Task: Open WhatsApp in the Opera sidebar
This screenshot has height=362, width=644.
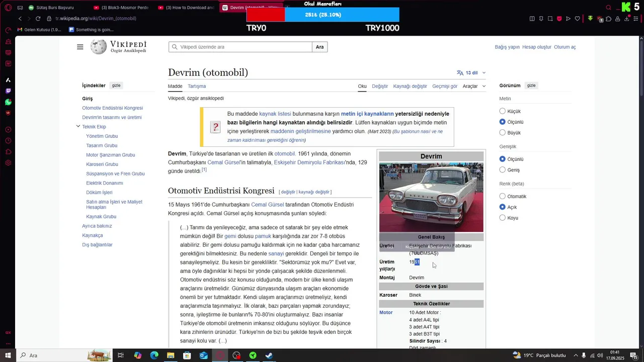Action: [8, 102]
